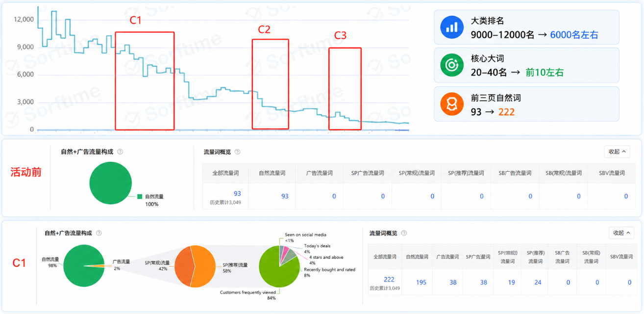This screenshot has height=314, width=644.
Task: Collapse the overview with 收起 above the 222 table
Action: pyautogui.click(x=621, y=233)
